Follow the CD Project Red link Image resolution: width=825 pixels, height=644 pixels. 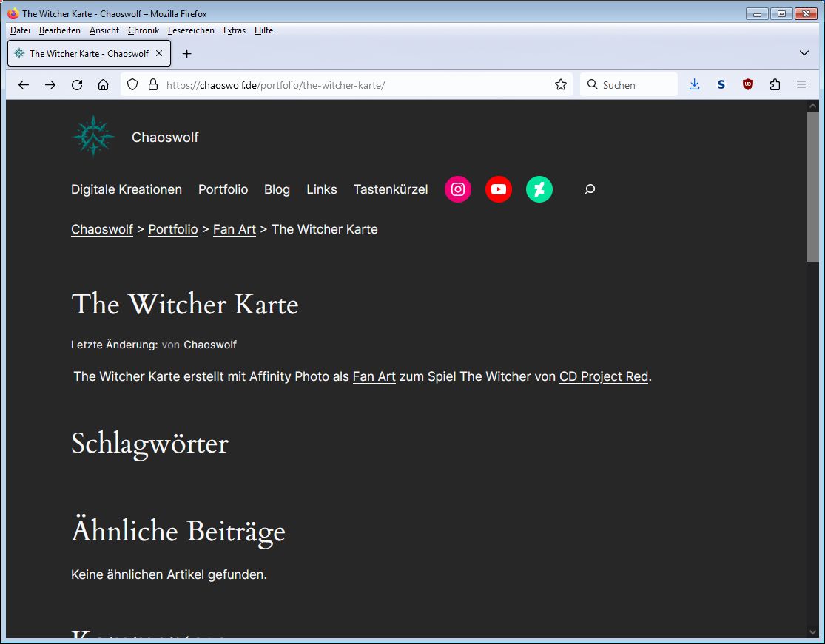[604, 376]
